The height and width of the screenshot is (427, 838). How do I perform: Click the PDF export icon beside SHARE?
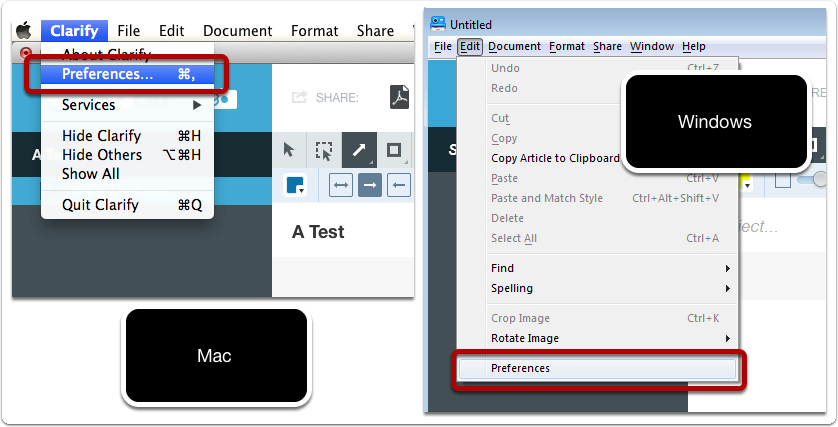[x=399, y=97]
